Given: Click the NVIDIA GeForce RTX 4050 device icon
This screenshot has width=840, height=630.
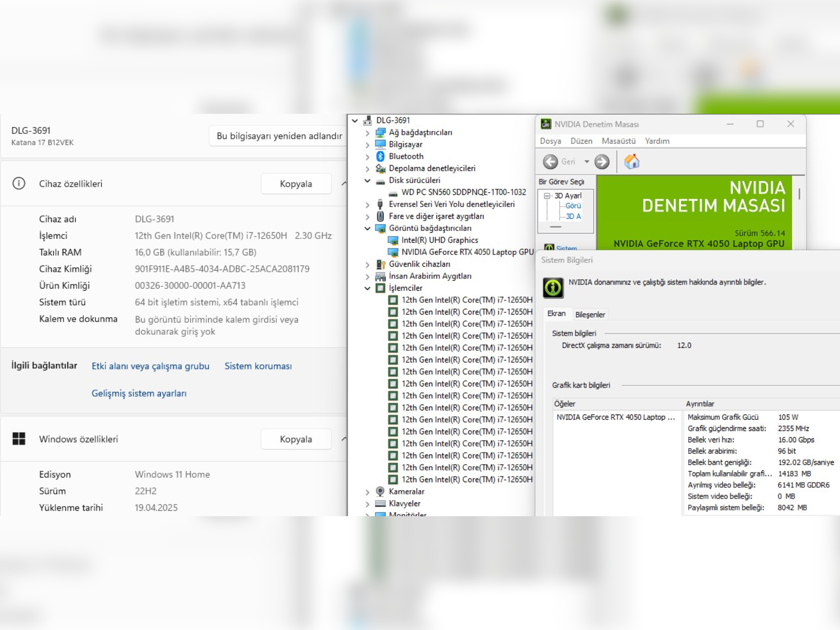Looking at the screenshot, I should [393, 252].
